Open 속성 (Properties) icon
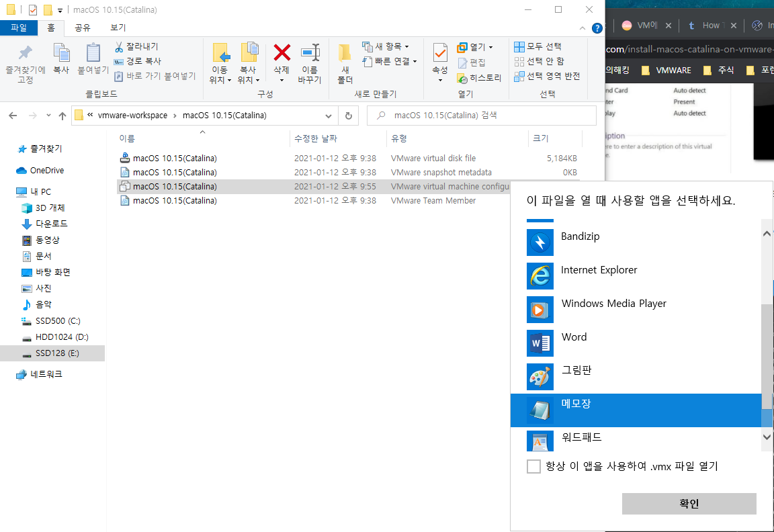774x532 pixels. click(x=440, y=53)
